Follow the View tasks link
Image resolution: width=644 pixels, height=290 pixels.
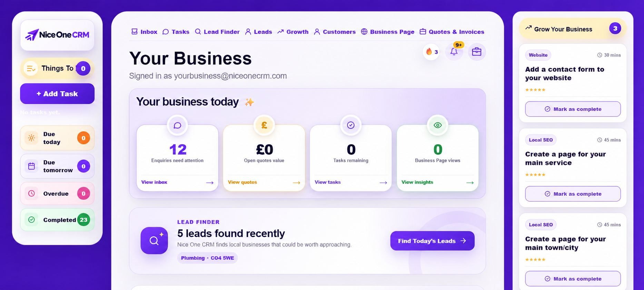[x=351, y=182]
